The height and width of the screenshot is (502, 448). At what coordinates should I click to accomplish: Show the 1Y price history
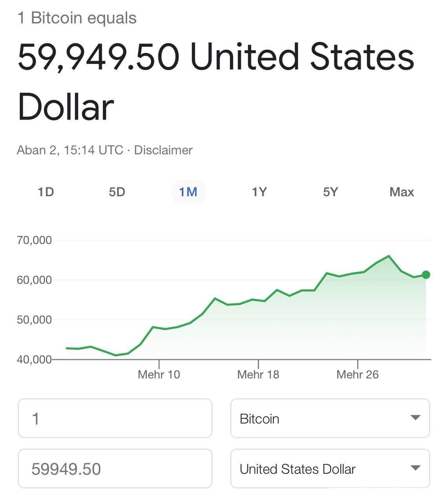tap(259, 192)
